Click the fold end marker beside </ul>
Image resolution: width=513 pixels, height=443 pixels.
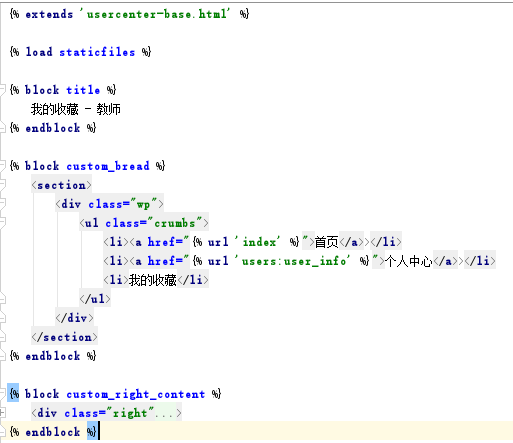pyautogui.click(x=2, y=299)
